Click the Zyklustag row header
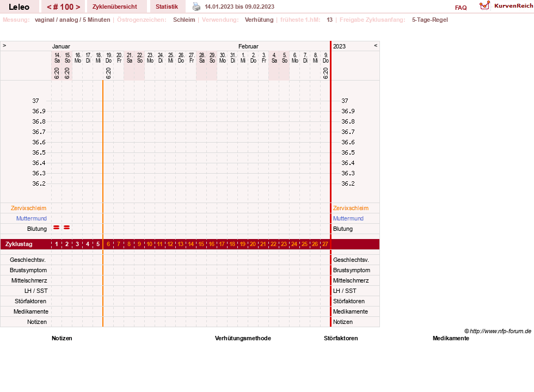534x392 pixels. [x=19, y=244]
